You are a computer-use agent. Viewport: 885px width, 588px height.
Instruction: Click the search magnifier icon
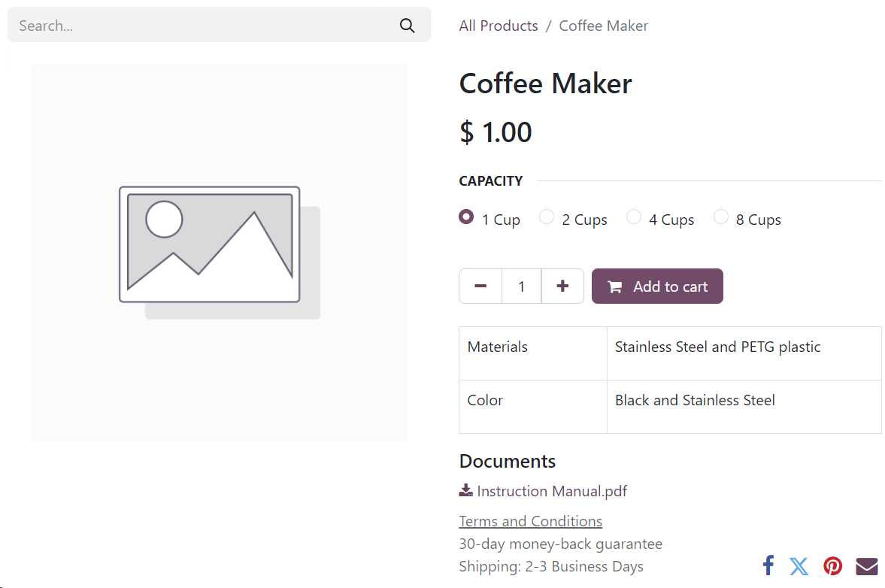407,26
